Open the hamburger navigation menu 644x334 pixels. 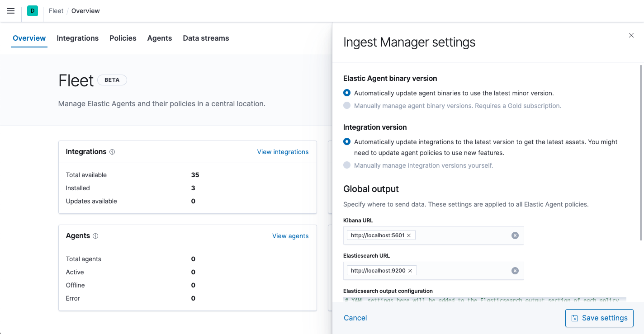coord(11,11)
